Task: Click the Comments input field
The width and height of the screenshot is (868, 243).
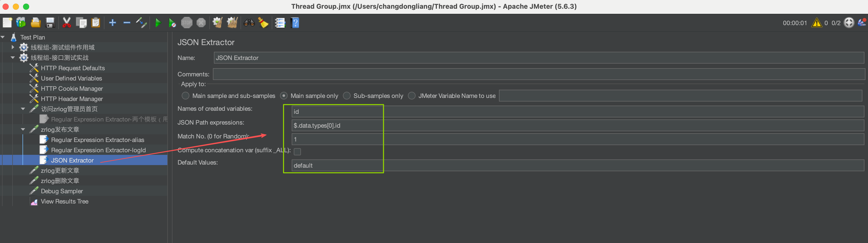Action: coord(539,74)
